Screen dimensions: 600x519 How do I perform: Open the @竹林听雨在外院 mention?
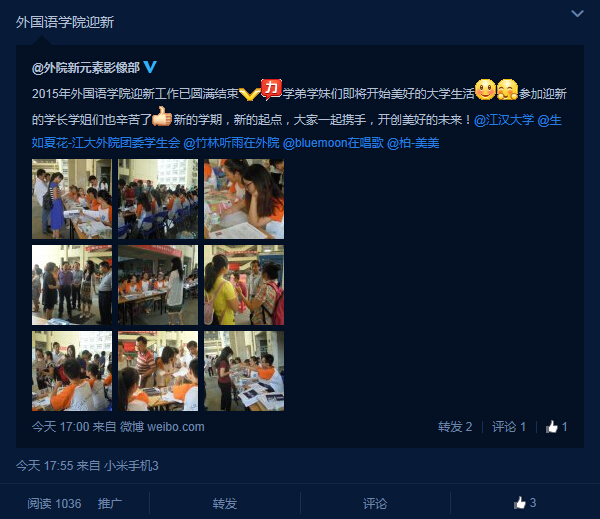coord(232,143)
